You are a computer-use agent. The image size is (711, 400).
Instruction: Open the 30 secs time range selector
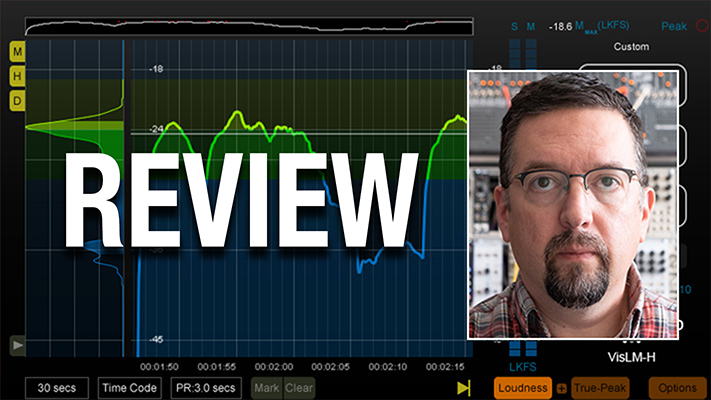[58, 388]
